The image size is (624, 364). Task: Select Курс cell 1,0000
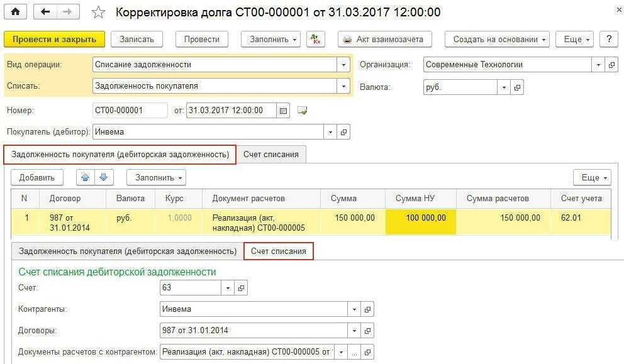179,222
